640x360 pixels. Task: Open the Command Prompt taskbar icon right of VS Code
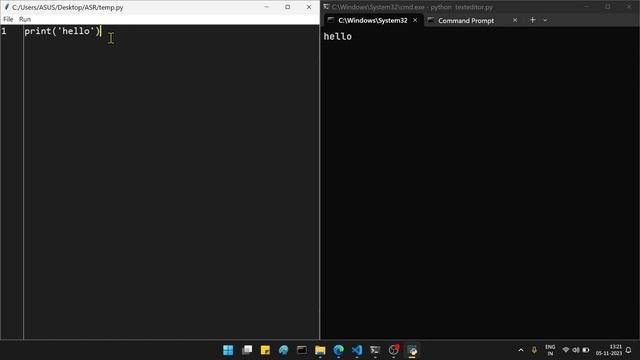(375, 350)
